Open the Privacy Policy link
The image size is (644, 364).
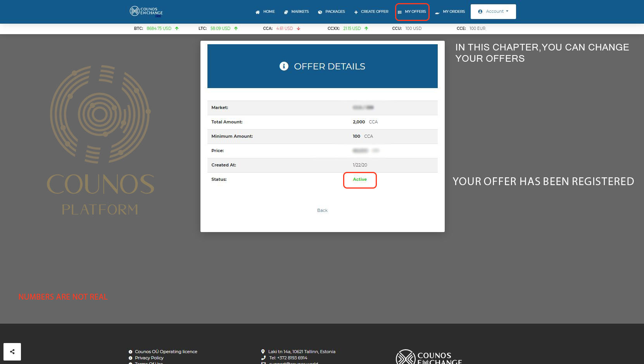click(149, 358)
